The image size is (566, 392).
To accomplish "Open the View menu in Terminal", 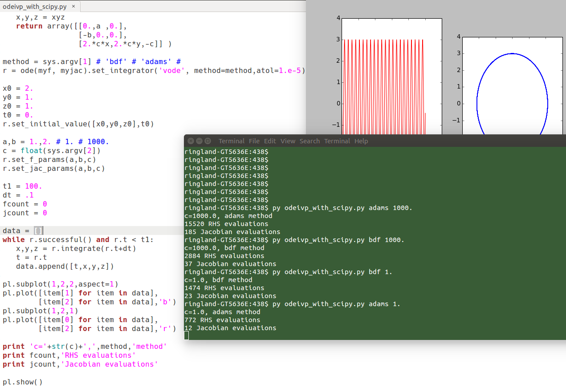I will (288, 141).
